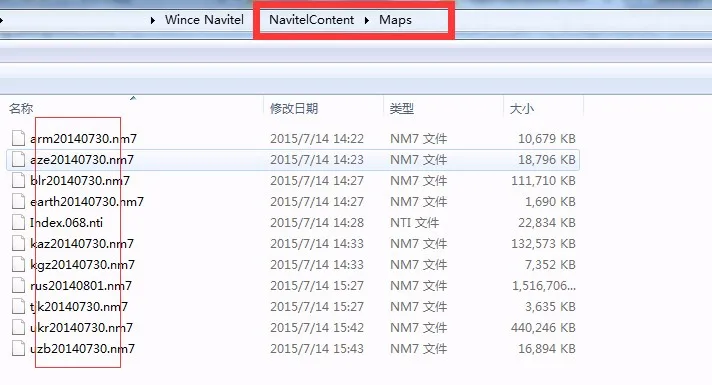Click Maps breadcrumb in address bar

tap(396, 20)
